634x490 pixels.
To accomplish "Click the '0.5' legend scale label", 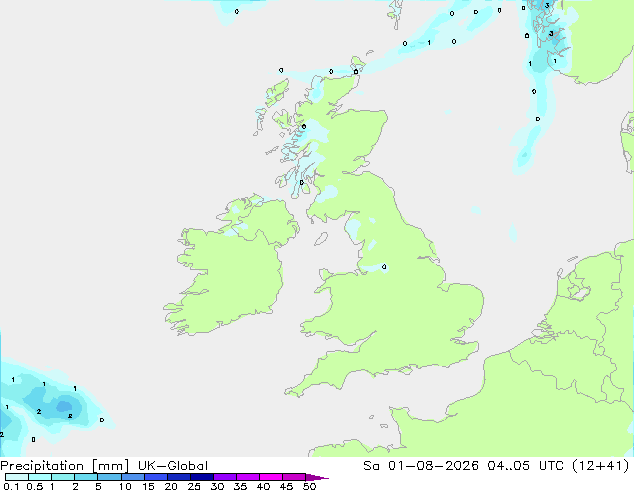I will pyautogui.click(x=35, y=486).
